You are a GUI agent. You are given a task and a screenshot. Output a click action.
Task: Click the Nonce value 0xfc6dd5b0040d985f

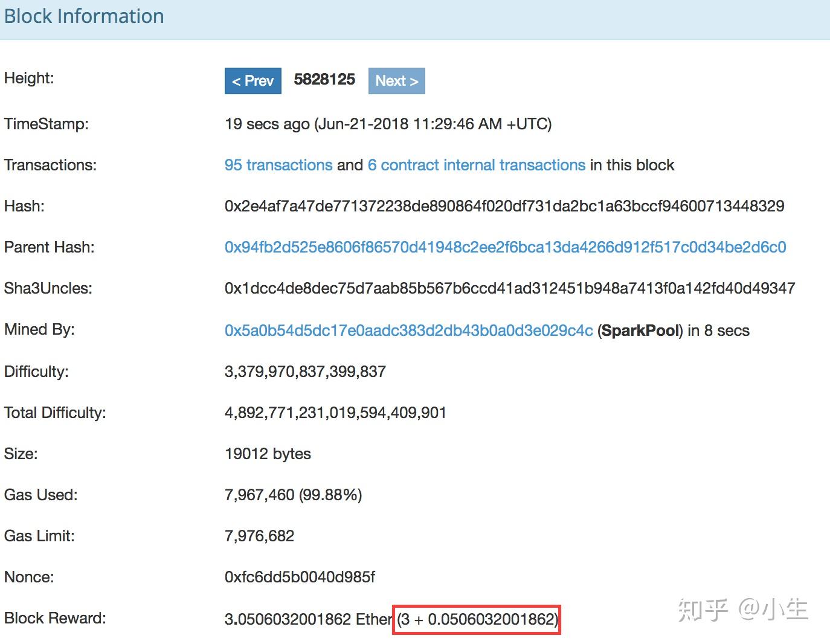coord(300,577)
